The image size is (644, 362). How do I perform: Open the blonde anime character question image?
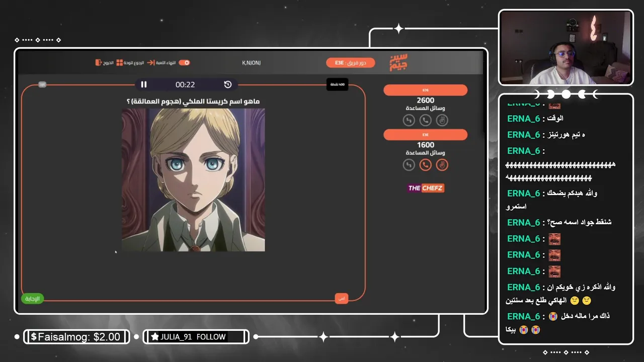pyautogui.click(x=193, y=180)
